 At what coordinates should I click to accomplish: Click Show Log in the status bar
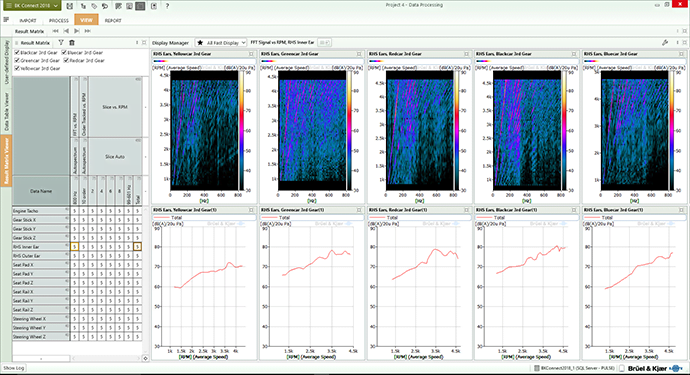pos(14,368)
